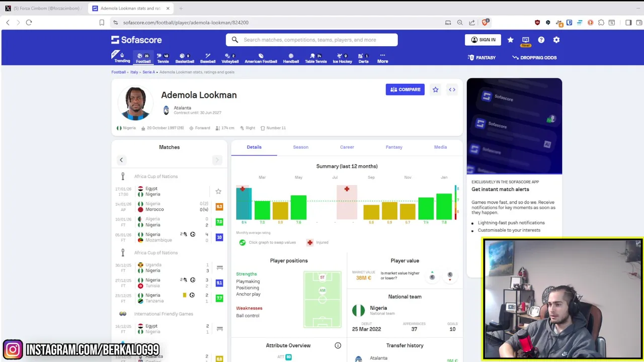Image resolution: width=644 pixels, height=362 pixels.
Task: Open Algeria vs Nigeria 7.0 rating
Action: (219, 222)
